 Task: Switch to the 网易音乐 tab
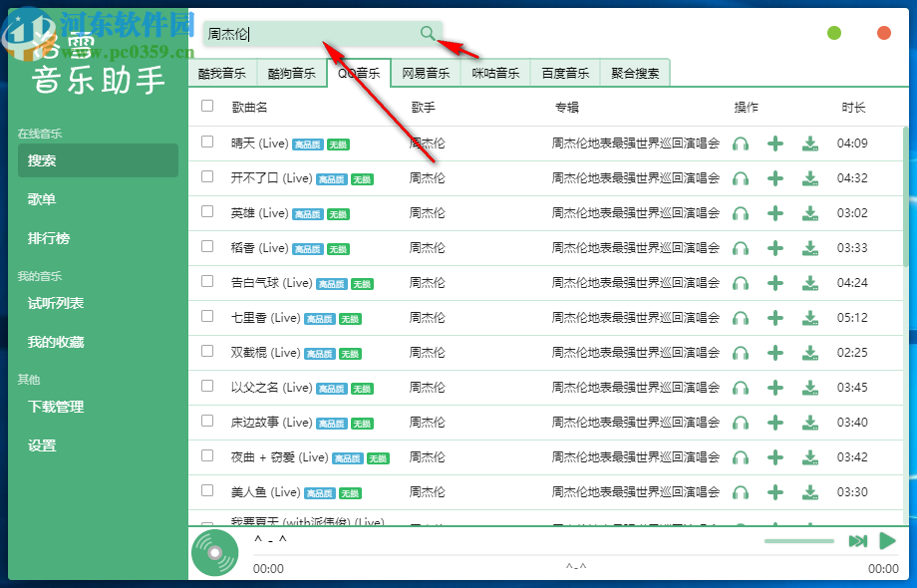[x=426, y=73]
